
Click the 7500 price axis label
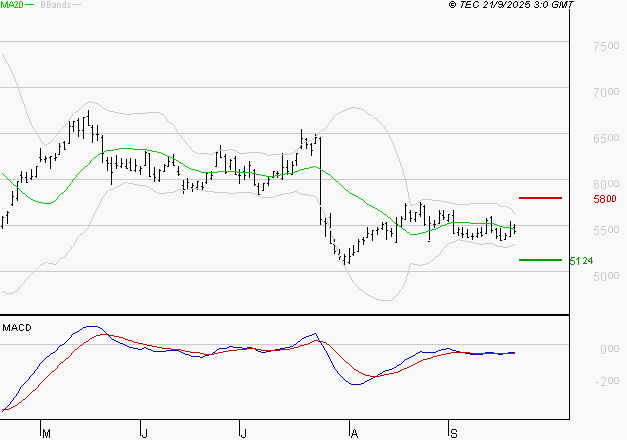click(606, 47)
